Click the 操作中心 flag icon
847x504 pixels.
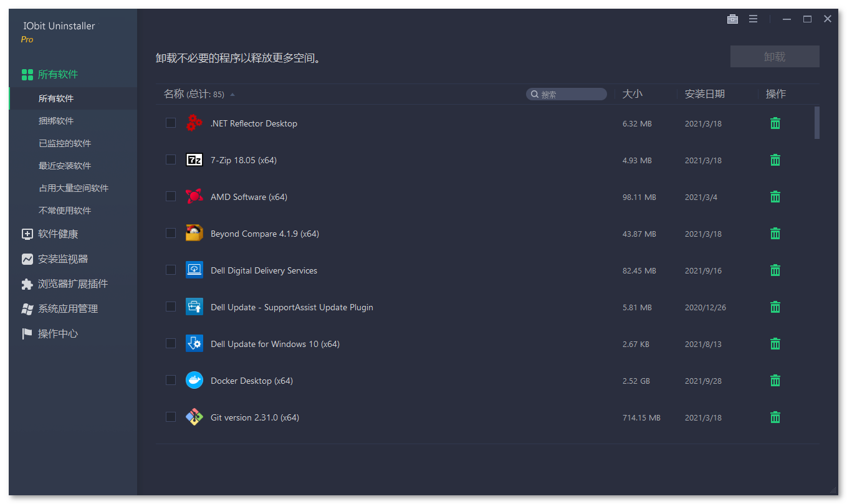pos(27,334)
